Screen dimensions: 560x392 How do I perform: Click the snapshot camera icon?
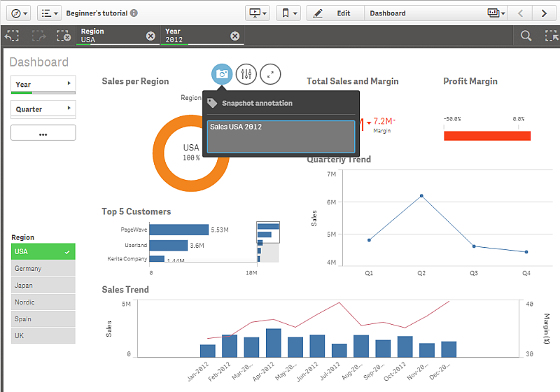pyautogui.click(x=222, y=73)
